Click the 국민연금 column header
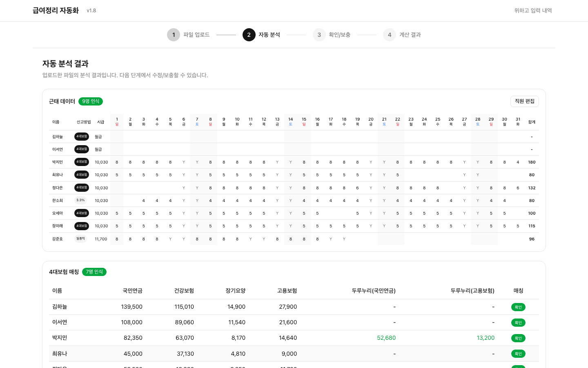The width and height of the screenshot is (588, 368). click(132, 291)
